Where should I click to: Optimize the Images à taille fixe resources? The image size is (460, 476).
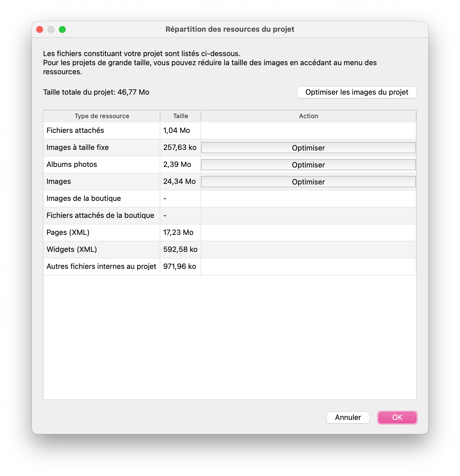point(308,148)
